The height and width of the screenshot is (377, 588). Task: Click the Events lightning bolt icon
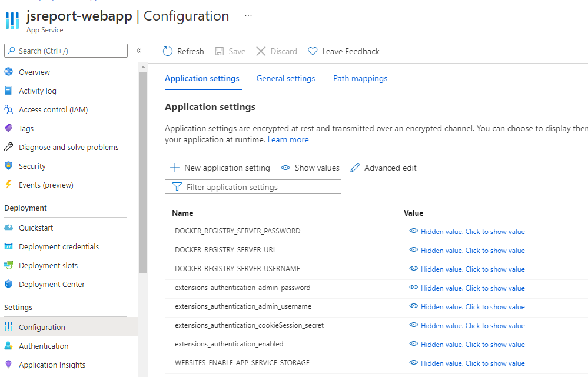tap(9, 184)
